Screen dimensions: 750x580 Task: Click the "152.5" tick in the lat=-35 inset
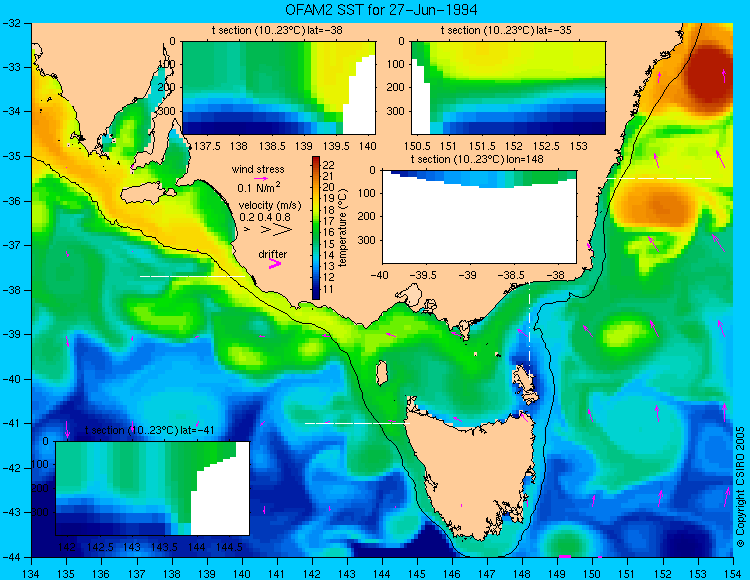[546, 146]
